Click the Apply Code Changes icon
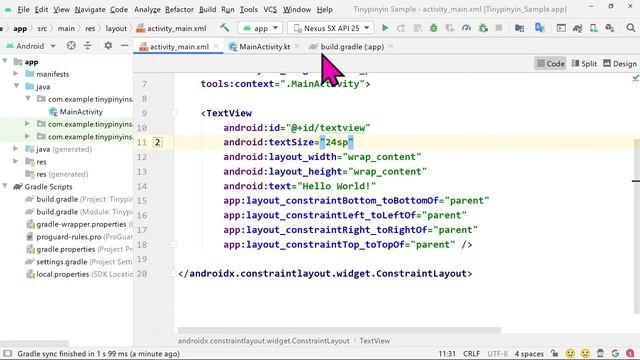640x360 pixels. click(x=417, y=28)
